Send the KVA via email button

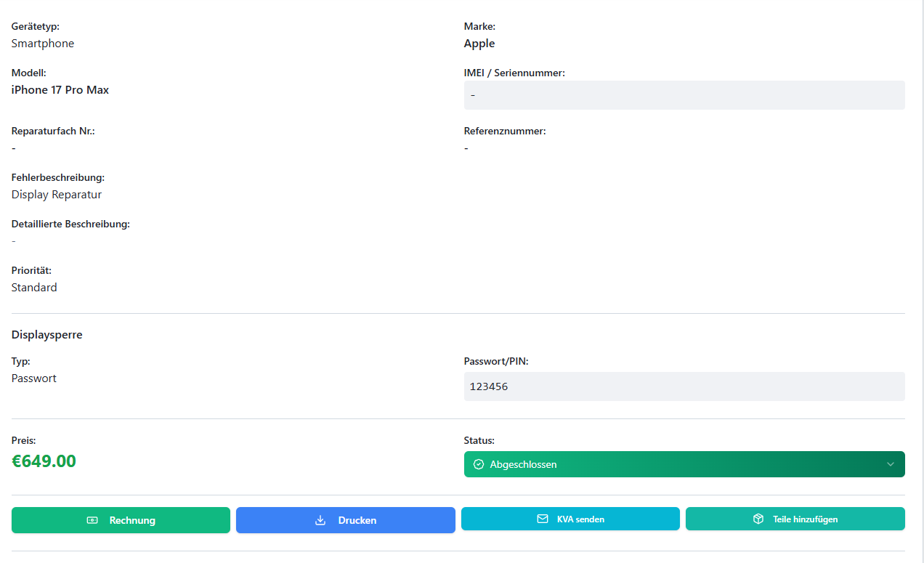(x=570, y=519)
